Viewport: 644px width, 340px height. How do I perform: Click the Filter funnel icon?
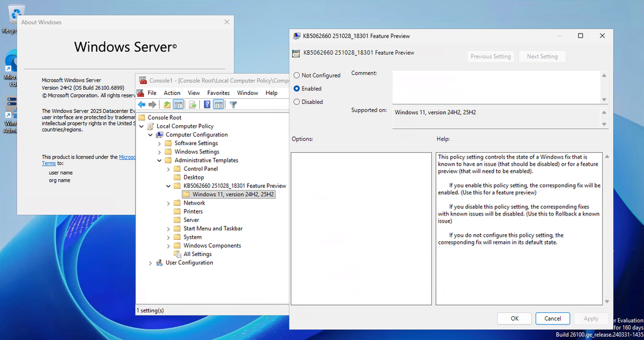(x=233, y=105)
